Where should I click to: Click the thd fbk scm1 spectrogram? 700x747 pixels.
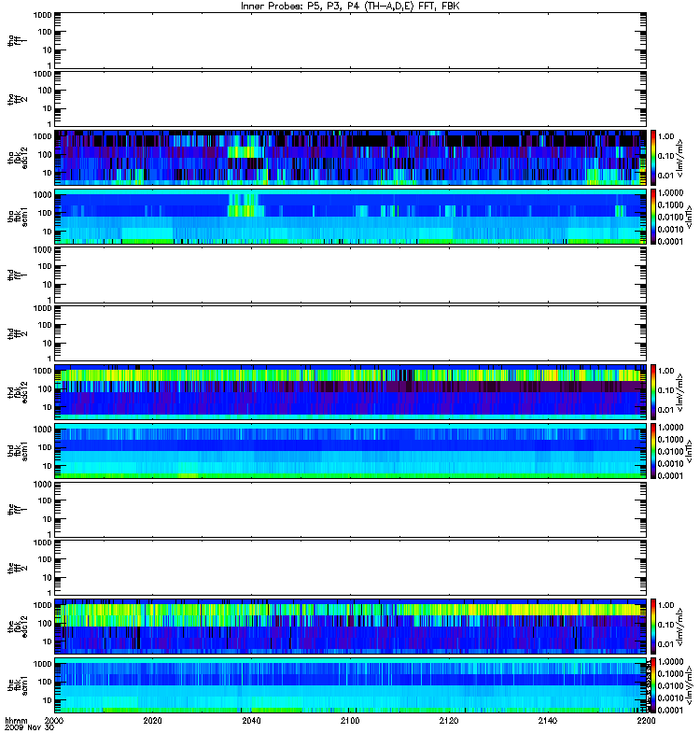pyautogui.click(x=351, y=451)
